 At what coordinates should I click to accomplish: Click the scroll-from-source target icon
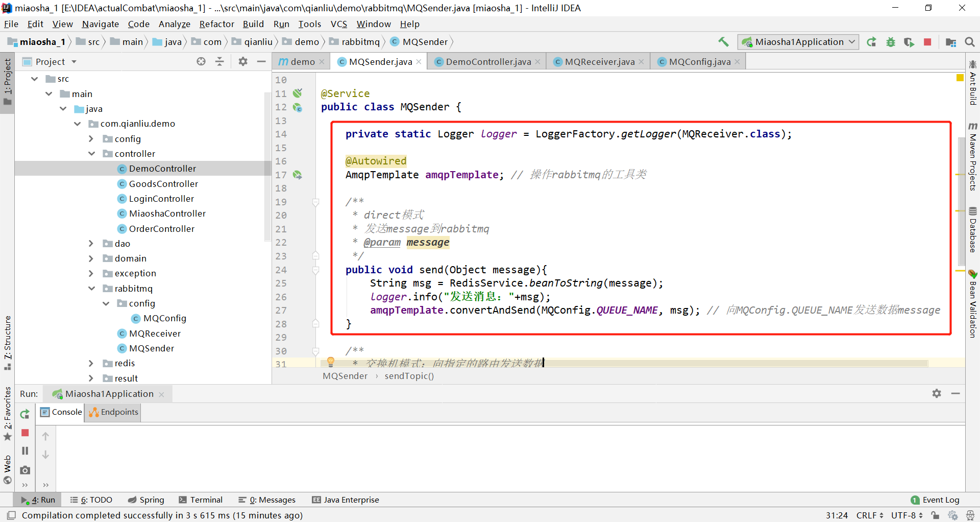201,61
